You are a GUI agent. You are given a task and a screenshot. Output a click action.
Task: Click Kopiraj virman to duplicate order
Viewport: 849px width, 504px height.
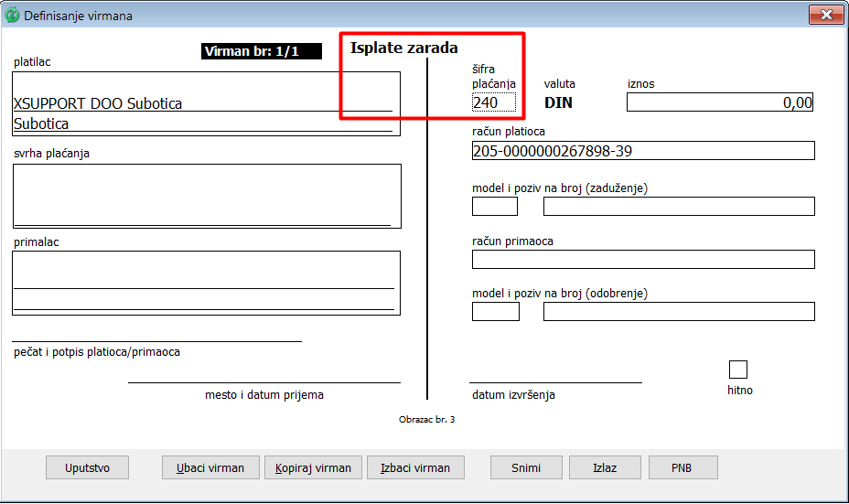tap(314, 467)
